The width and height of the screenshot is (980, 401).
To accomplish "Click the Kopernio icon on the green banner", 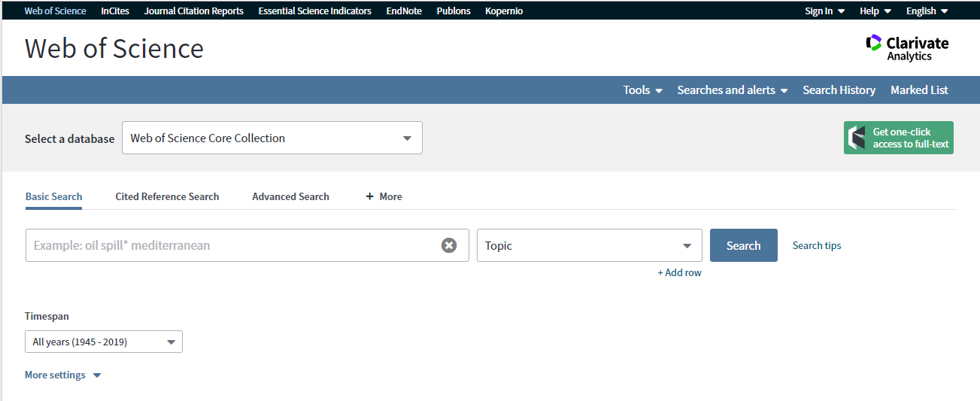I will [857, 138].
